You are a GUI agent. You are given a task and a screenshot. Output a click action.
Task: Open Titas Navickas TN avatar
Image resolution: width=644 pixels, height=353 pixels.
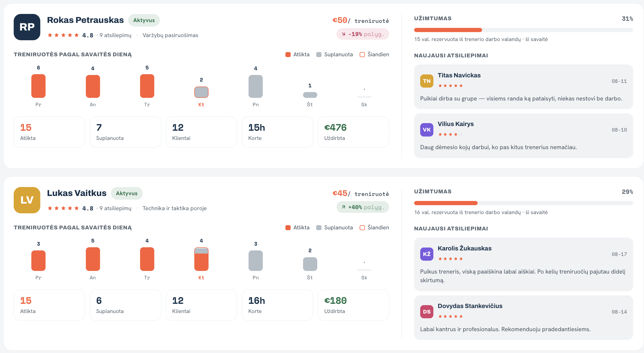pos(427,81)
